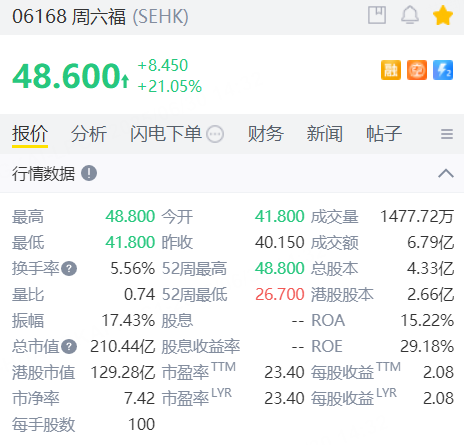Viewport: 464px width, 445px height.
Task: Open the 帖子 tab
Action: coord(384,134)
